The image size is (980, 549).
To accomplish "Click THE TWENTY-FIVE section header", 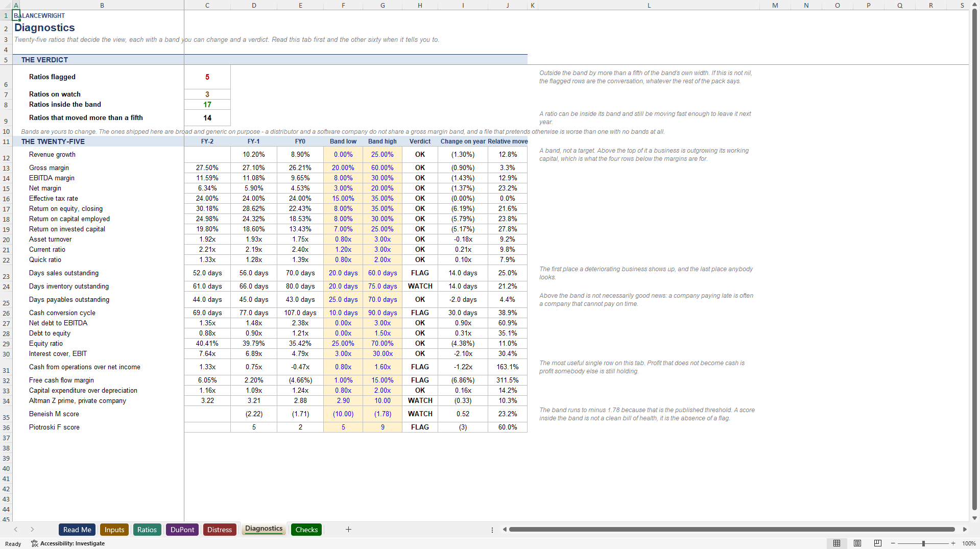I will point(53,141).
